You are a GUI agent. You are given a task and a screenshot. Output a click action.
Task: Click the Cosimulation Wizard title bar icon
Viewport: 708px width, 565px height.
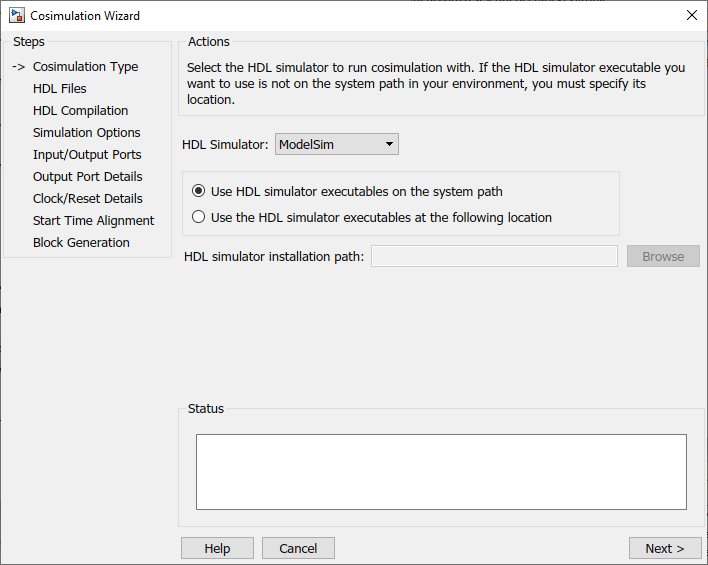pyautogui.click(x=17, y=16)
